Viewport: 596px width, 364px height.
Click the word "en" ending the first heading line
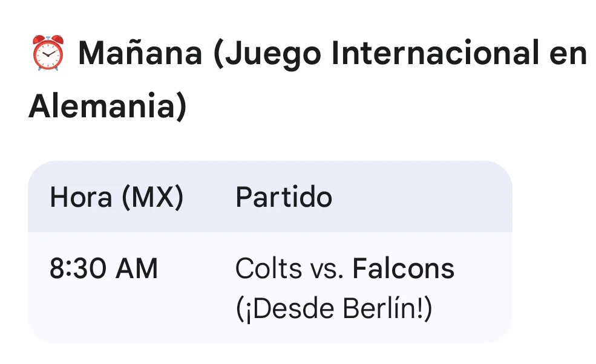click(569, 54)
